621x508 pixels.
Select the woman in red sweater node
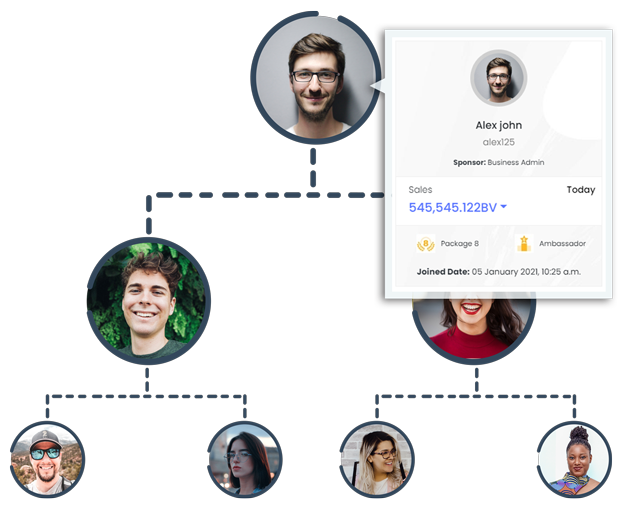click(x=474, y=328)
